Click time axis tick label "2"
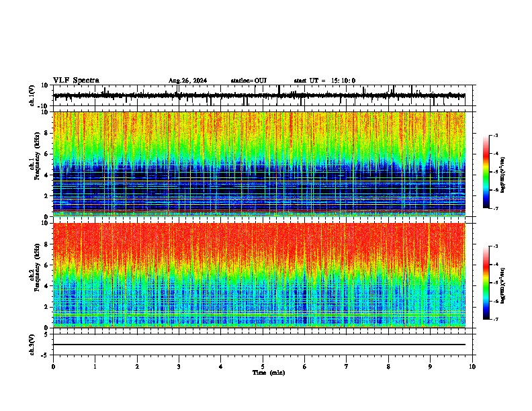 (x=137, y=367)
